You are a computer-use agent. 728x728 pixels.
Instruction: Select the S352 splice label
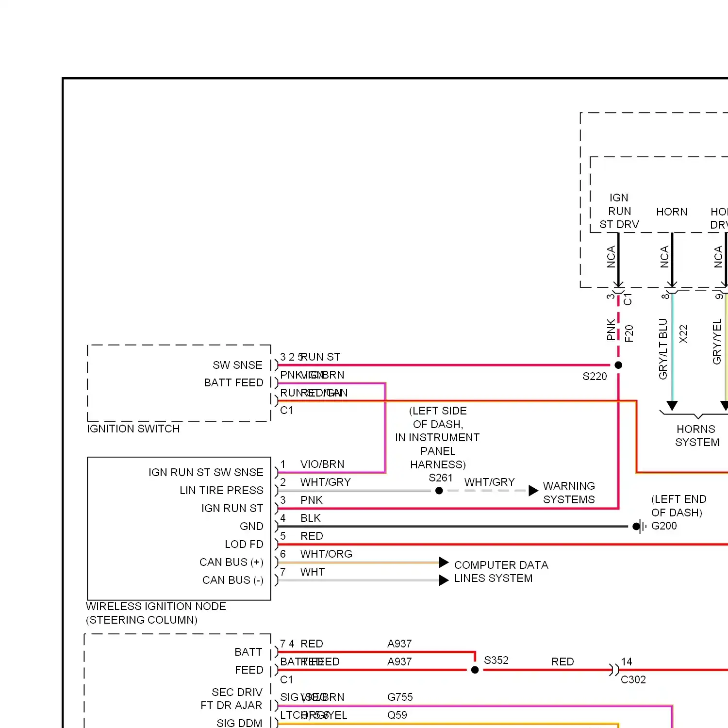point(496,660)
